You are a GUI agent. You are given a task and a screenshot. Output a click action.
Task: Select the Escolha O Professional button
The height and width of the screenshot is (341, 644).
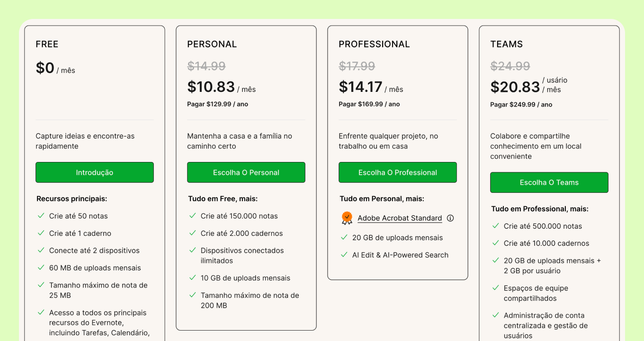pyautogui.click(x=398, y=172)
